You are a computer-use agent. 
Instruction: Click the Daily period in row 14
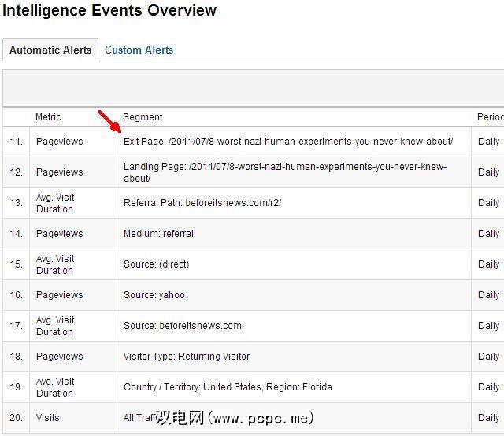tap(488, 234)
